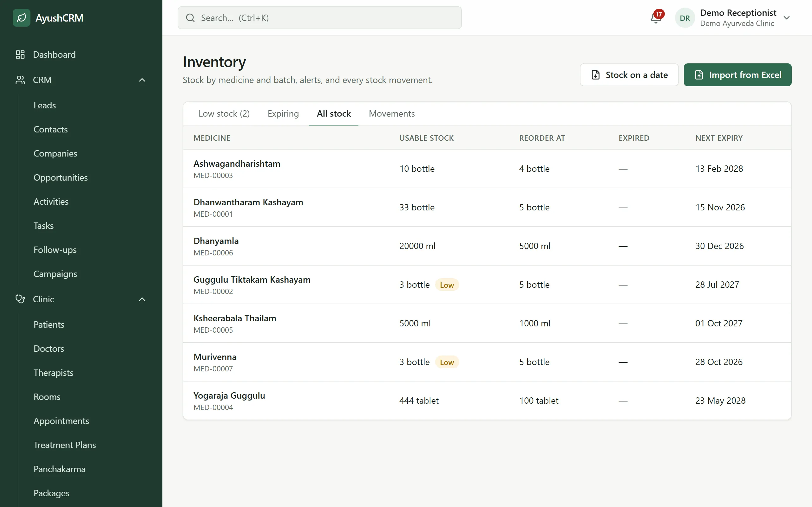Click the magnifier icon in search bar
The height and width of the screenshot is (507, 812).
point(190,18)
